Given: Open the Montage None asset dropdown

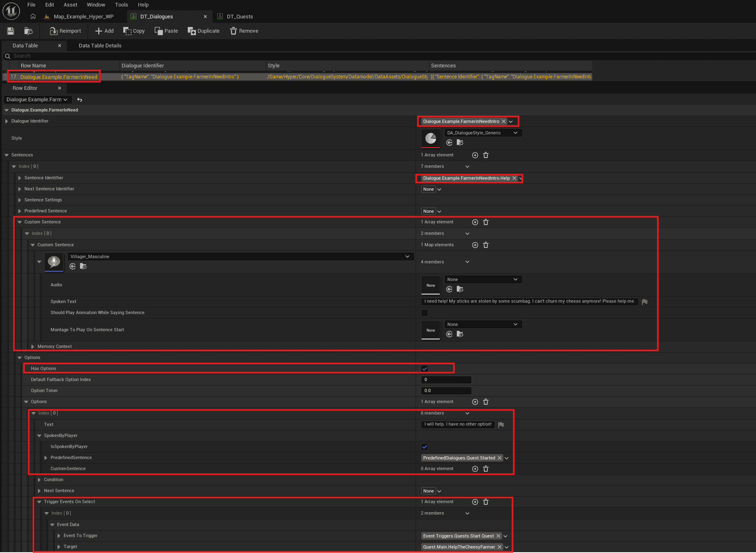Looking at the screenshot, I should point(483,324).
